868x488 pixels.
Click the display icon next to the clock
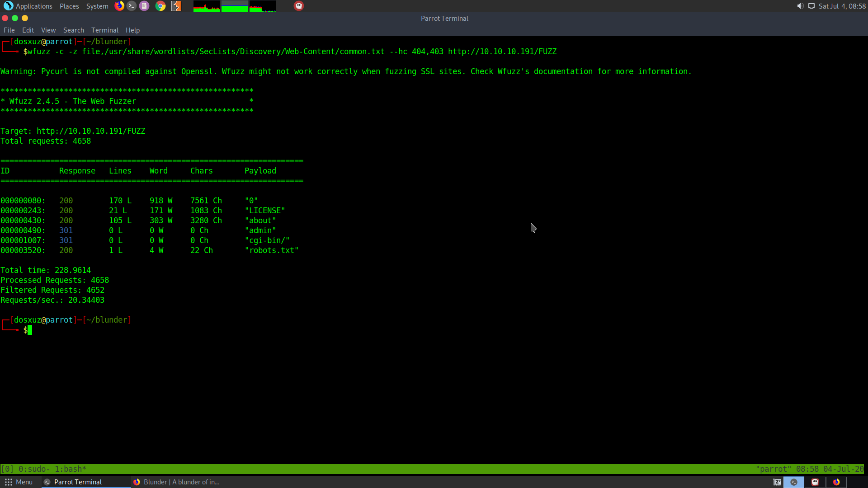(x=811, y=6)
